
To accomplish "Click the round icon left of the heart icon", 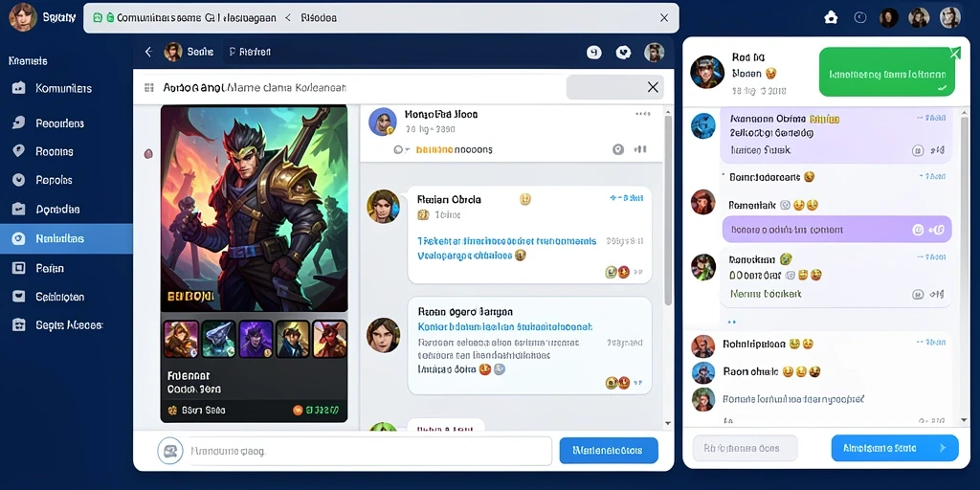I will pos(593,53).
